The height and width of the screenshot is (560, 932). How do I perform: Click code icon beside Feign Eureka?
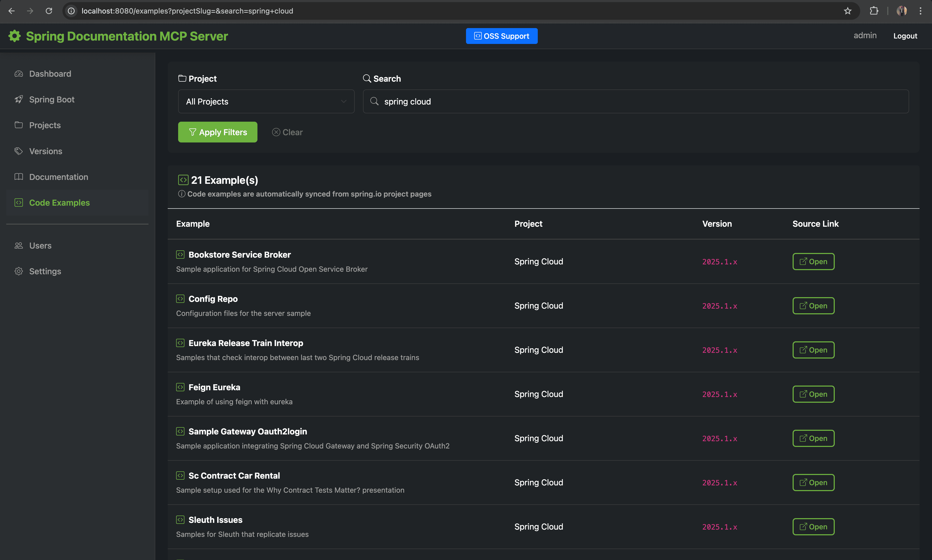point(180,387)
